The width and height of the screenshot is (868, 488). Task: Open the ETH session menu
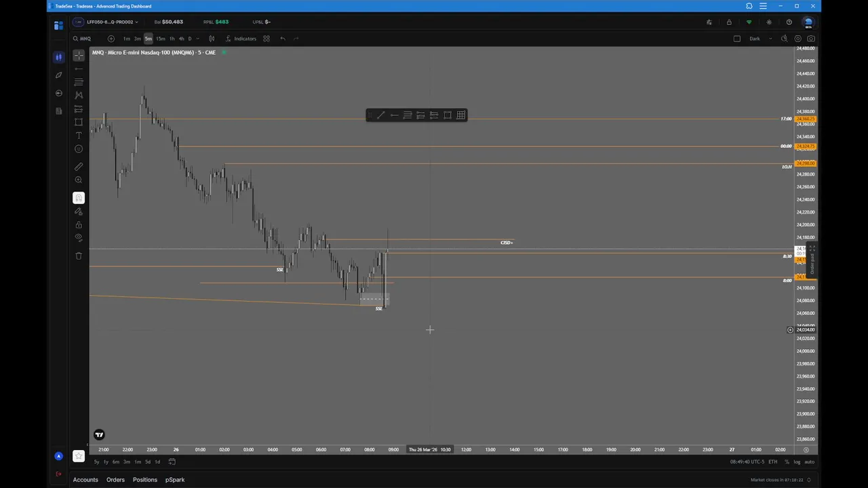(773, 462)
